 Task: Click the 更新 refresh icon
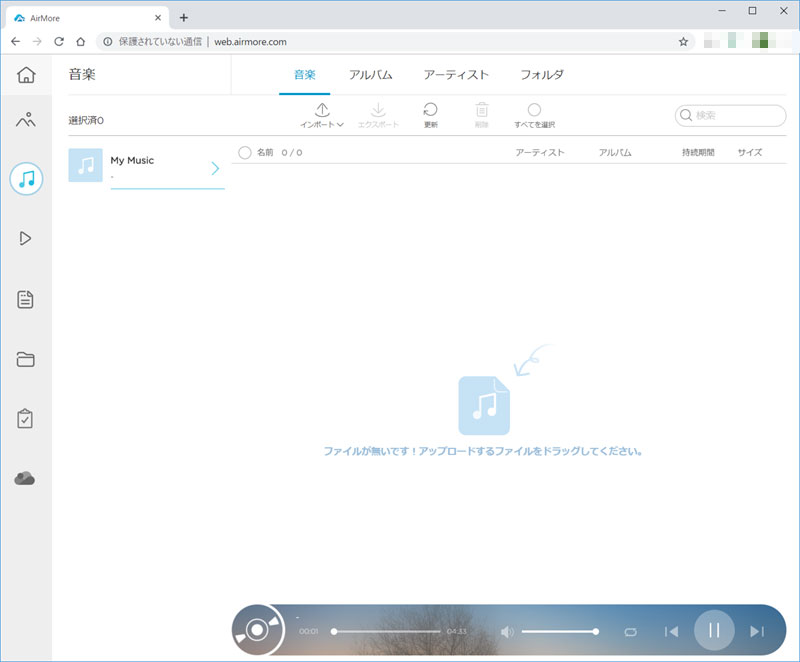[430, 110]
